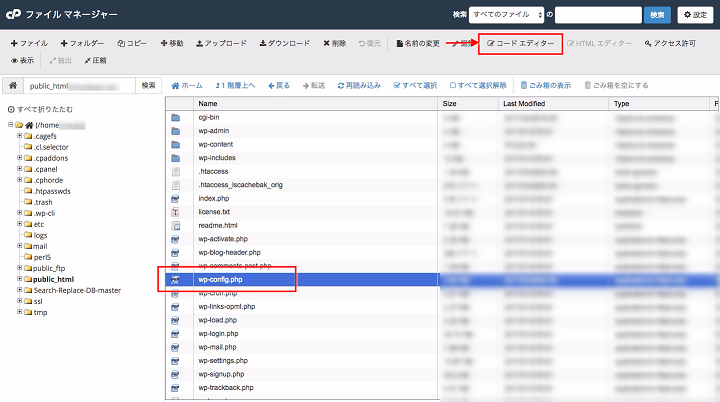Viewport: 720px width, 402px height.
Task: Open the 設定 settings button
Action: [x=695, y=15]
